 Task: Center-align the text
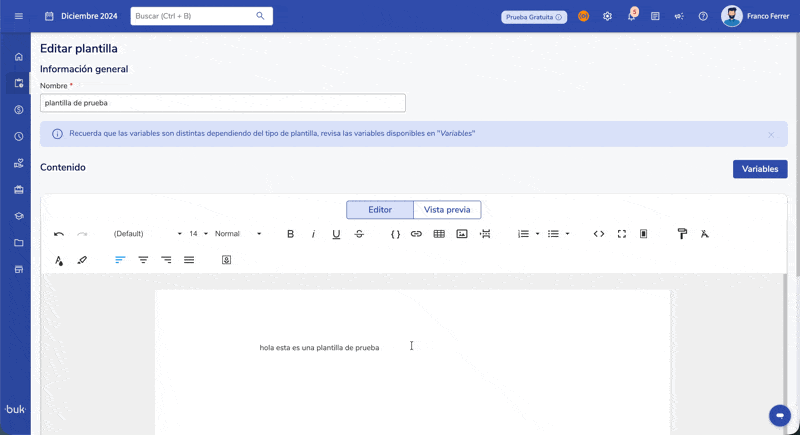pyautogui.click(x=143, y=260)
